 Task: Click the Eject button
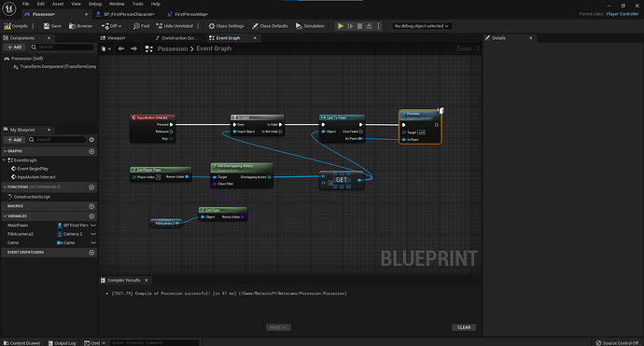click(x=370, y=26)
